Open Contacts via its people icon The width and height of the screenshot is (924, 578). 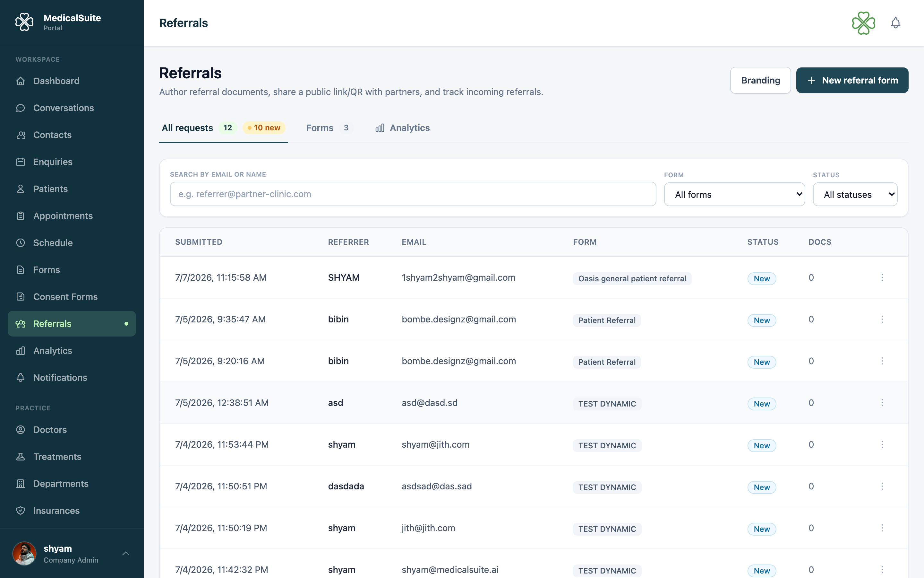click(21, 135)
